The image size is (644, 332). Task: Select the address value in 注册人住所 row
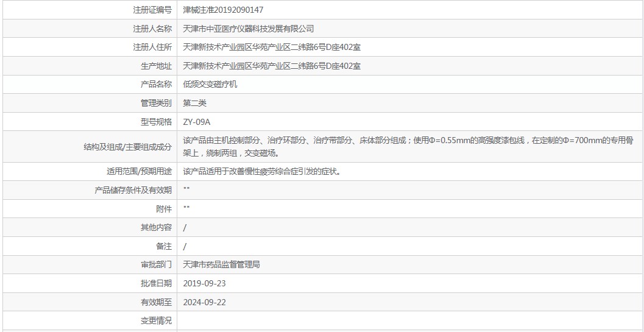pyautogui.click(x=272, y=48)
